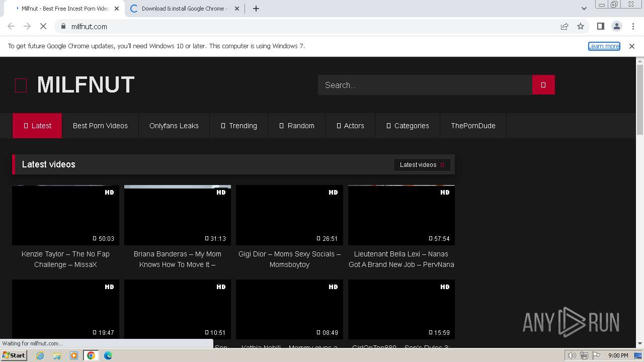The image size is (644, 362).
Task: Select the Chrome taskbar icon
Action: tap(91, 355)
